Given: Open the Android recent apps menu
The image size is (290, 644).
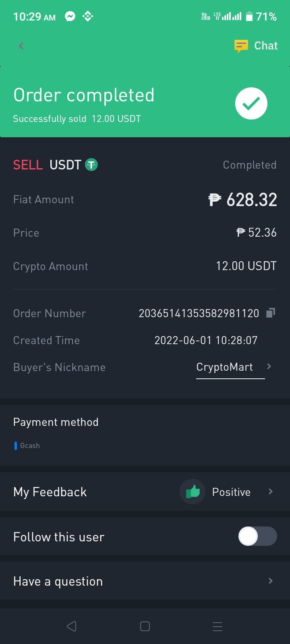Looking at the screenshot, I should [x=217, y=626].
